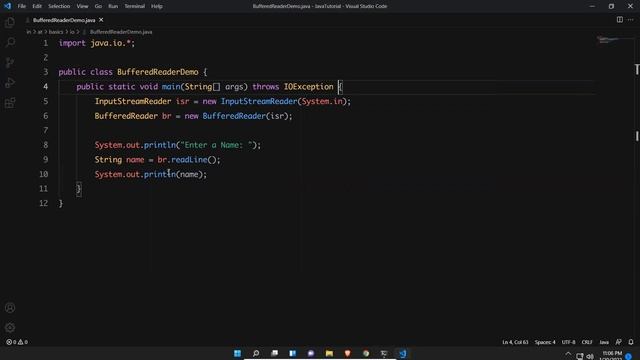Open File Explorer from the taskbar
The height and width of the screenshot is (360, 640).
[329, 353]
